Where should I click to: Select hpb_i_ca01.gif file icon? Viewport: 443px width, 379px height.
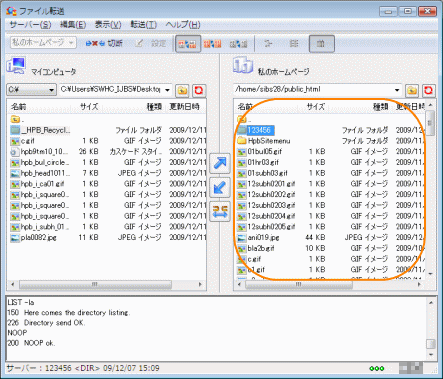point(15,184)
